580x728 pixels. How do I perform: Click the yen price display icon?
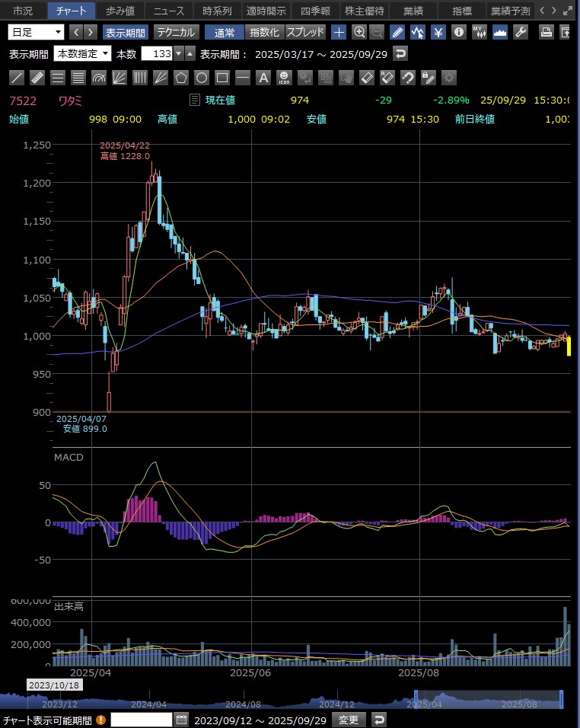438,32
